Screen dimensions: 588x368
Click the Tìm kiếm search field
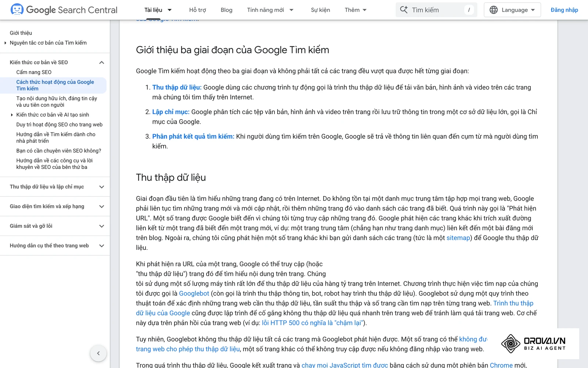pyautogui.click(x=436, y=10)
